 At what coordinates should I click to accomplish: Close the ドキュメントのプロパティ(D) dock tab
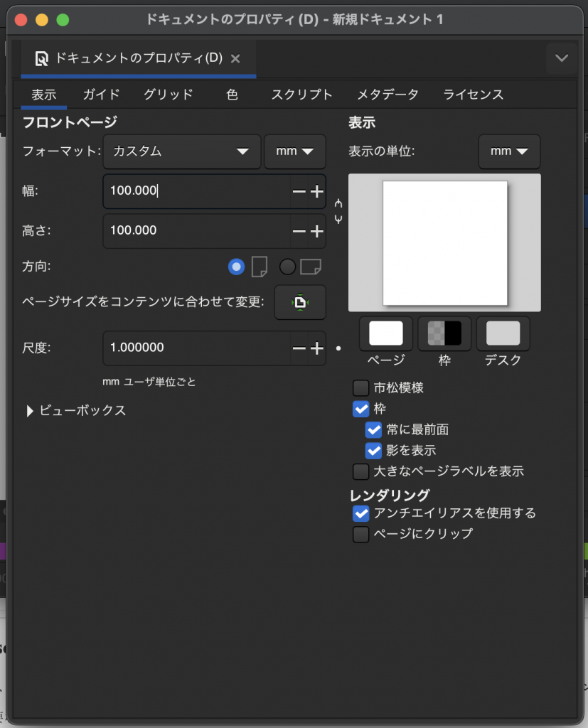pyautogui.click(x=235, y=58)
